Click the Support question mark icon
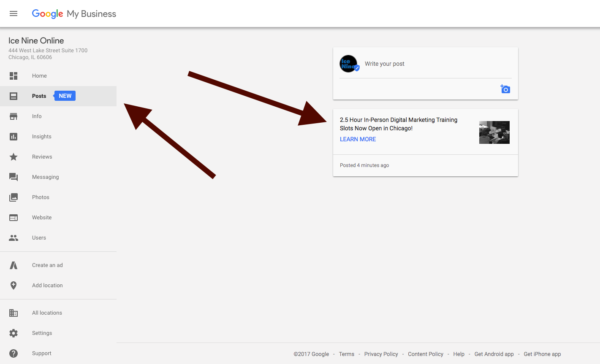600x364 pixels. (14, 353)
